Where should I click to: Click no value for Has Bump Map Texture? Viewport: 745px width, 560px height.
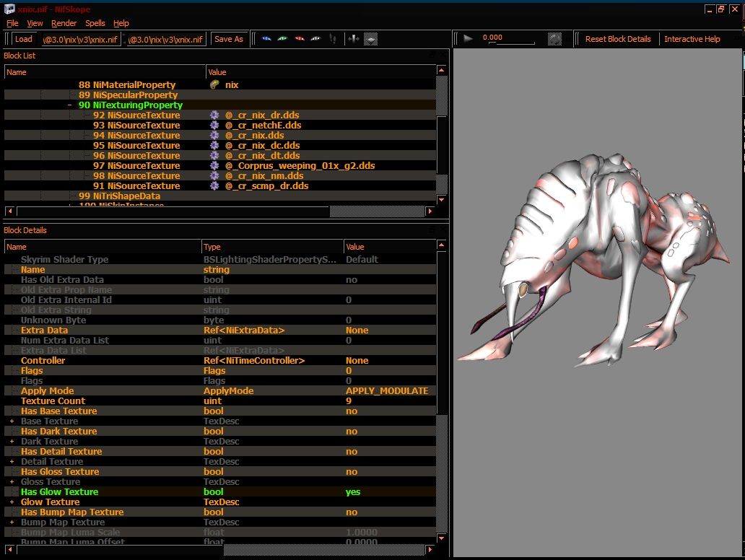pos(352,512)
